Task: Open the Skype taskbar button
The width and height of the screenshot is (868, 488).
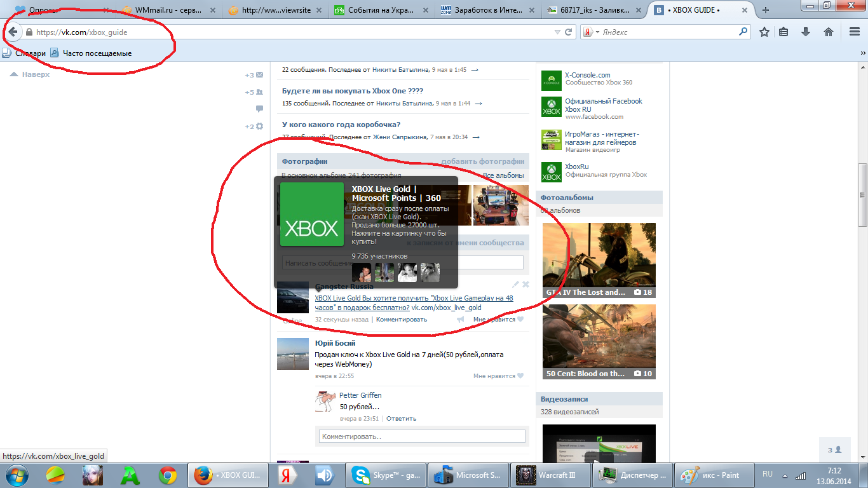Action: tap(385, 475)
